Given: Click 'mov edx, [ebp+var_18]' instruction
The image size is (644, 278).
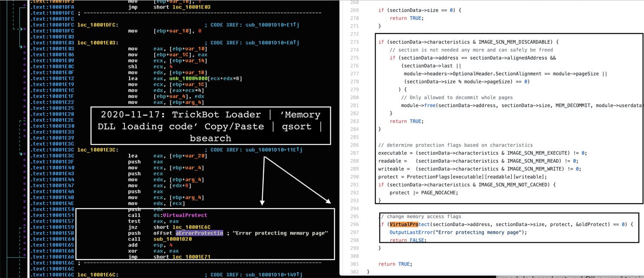Looking at the screenshot, I should coord(167,73).
